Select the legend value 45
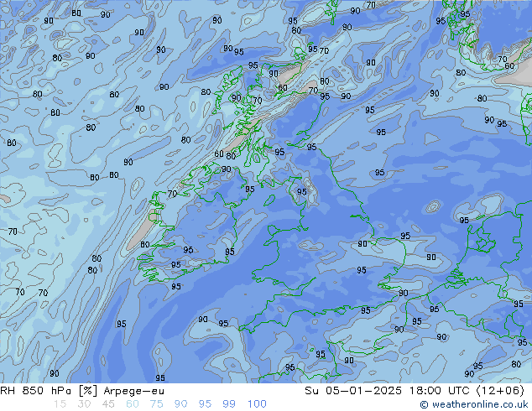Image resolution: width=532 pixels, height=411 pixels. tap(108, 404)
